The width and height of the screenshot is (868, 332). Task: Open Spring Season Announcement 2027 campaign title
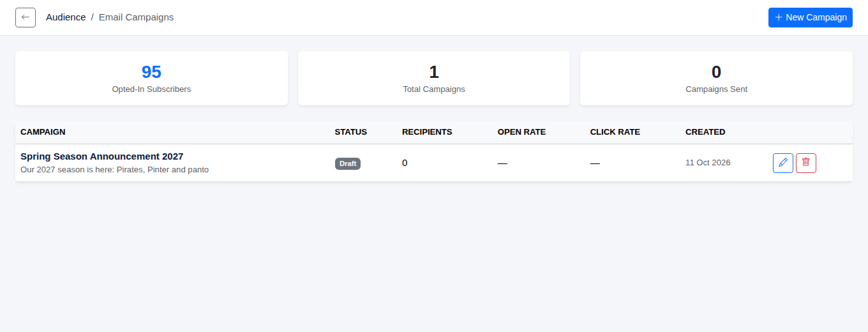click(102, 156)
